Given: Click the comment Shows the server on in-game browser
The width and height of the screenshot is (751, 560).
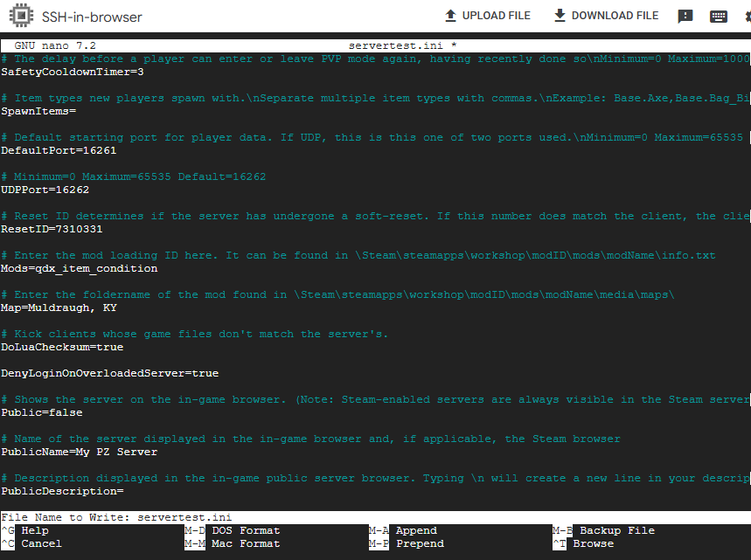Looking at the screenshot, I should coord(376,399).
